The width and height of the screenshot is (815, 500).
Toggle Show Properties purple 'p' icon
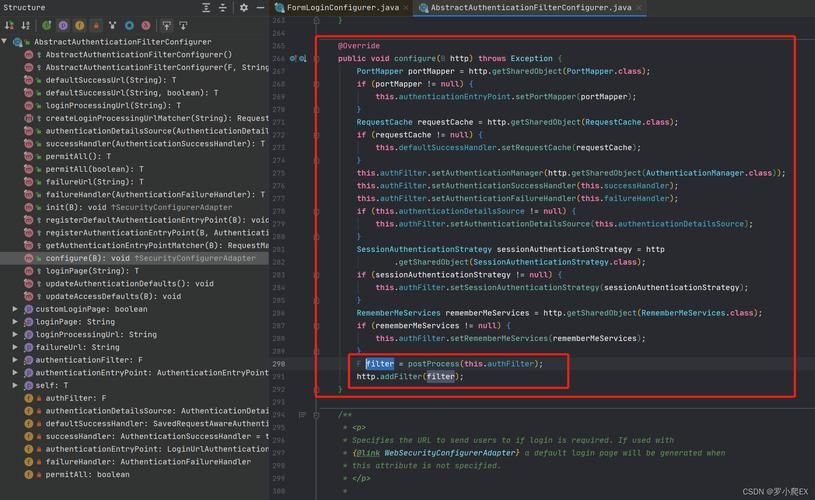(63, 25)
